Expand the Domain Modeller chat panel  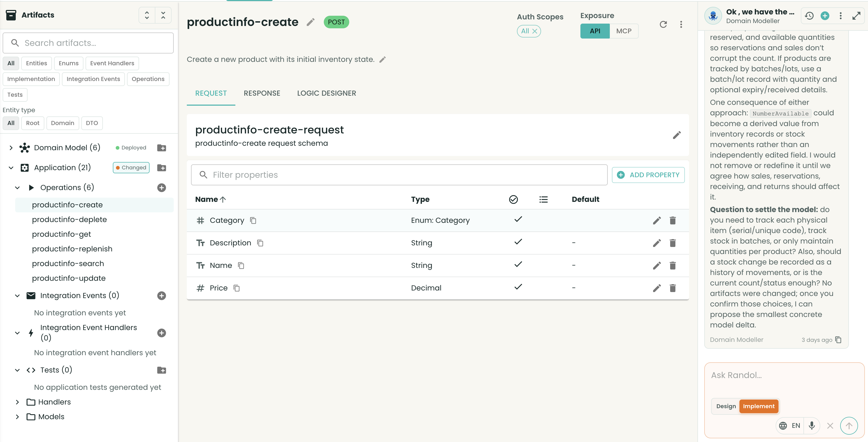click(x=856, y=15)
